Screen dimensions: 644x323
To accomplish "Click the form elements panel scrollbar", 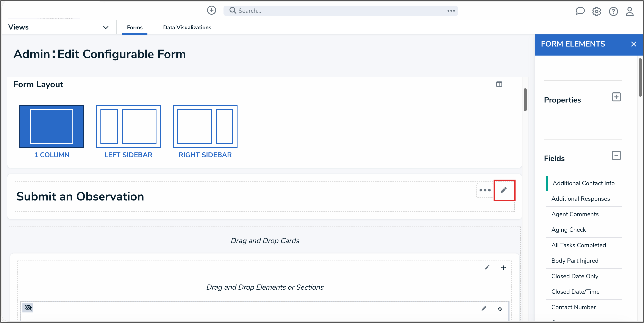I will point(640,78).
